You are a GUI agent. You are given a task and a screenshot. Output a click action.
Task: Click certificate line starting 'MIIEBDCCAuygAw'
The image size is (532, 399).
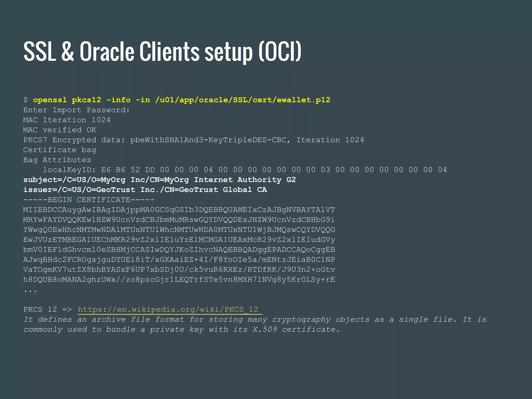click(179, 210)
